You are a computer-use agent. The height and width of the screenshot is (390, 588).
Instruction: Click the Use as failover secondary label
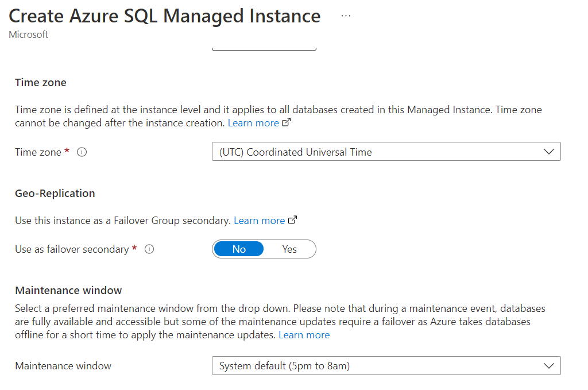pos(72,249)
